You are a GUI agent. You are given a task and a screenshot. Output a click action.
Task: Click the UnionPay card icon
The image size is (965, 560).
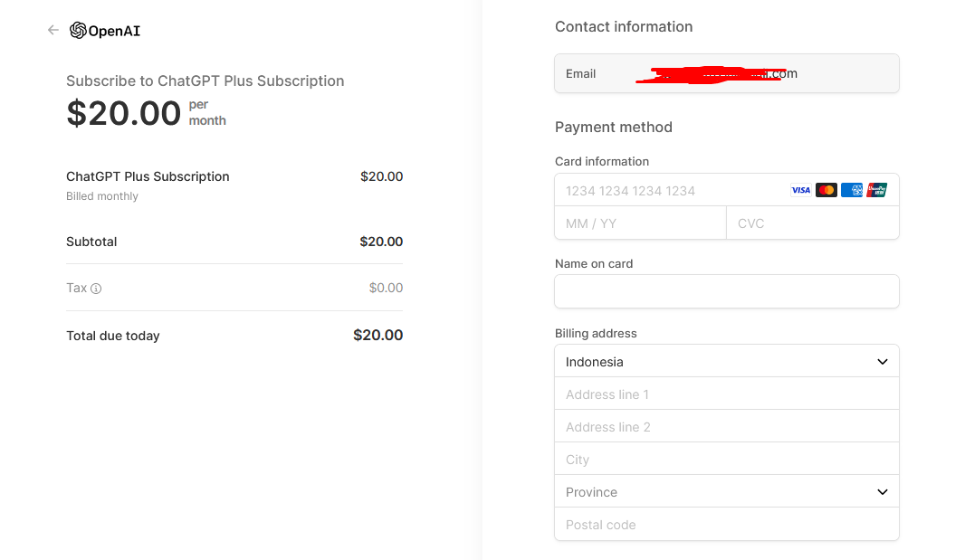(877, 190)
